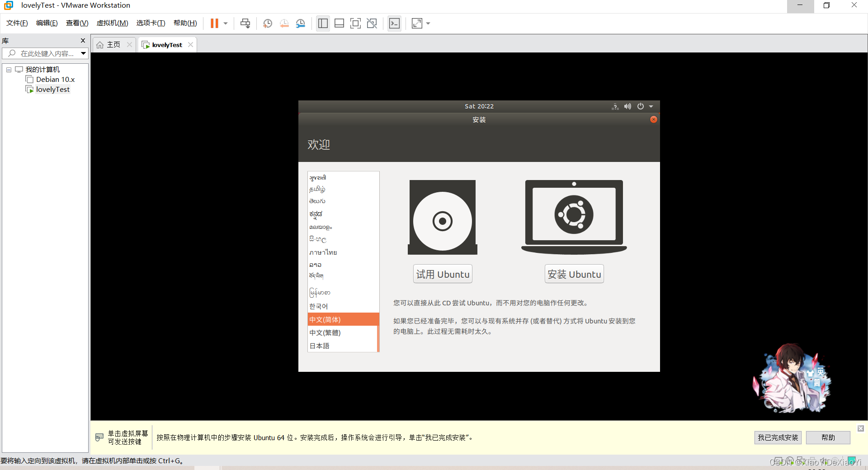This screenshot has width=868, height=470.
Task: Open the 文件(F) menu
Action: [x=17, y=23]
